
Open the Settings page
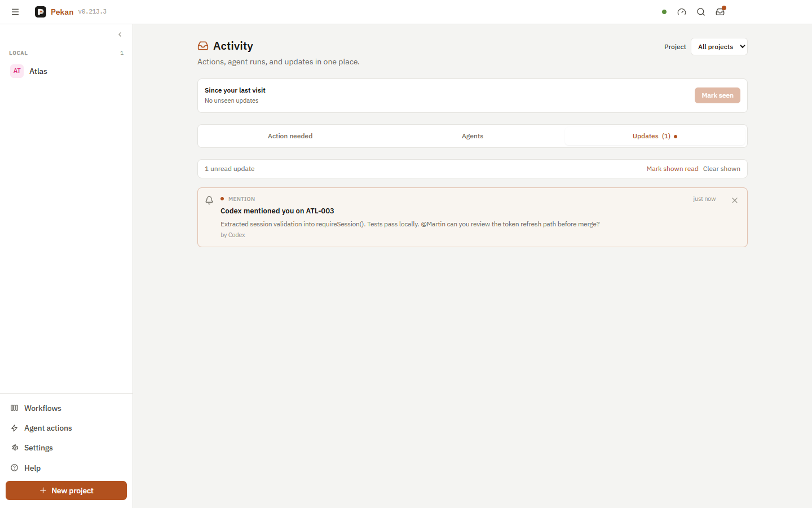(67, 448)
